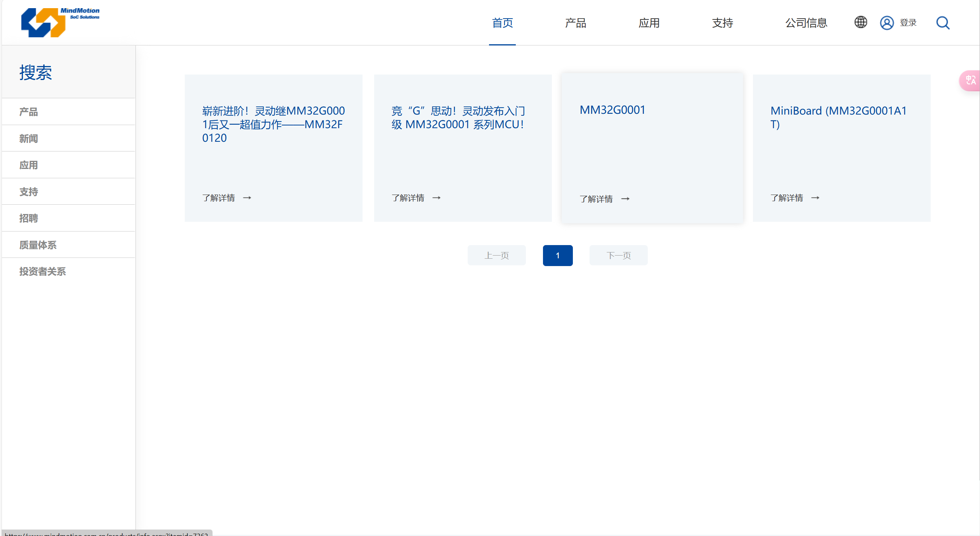Filter search by 新闻 in sidebar

tap(29, 138)
